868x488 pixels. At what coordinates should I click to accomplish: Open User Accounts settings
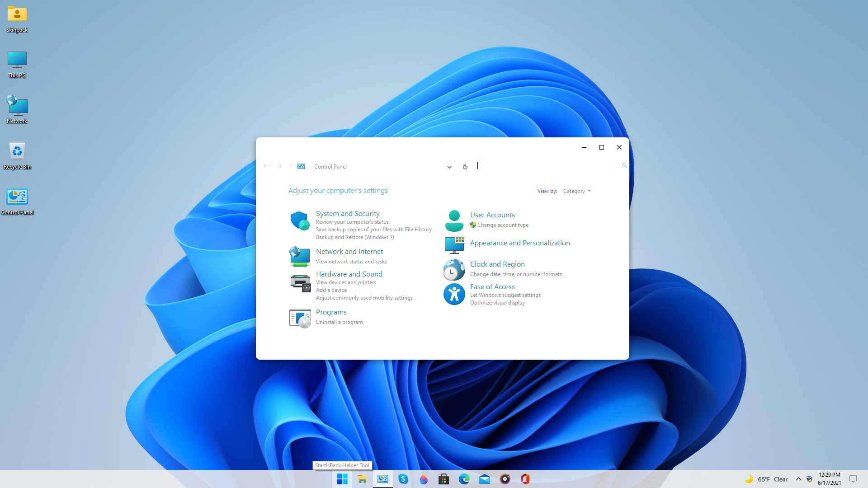tap(492, 215)
